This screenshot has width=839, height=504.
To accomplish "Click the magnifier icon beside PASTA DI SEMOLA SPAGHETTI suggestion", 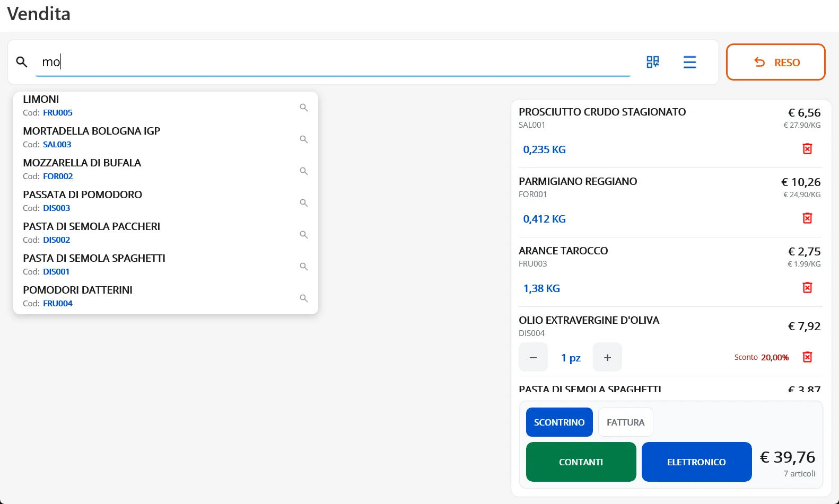I will click(x=304, y=267).
